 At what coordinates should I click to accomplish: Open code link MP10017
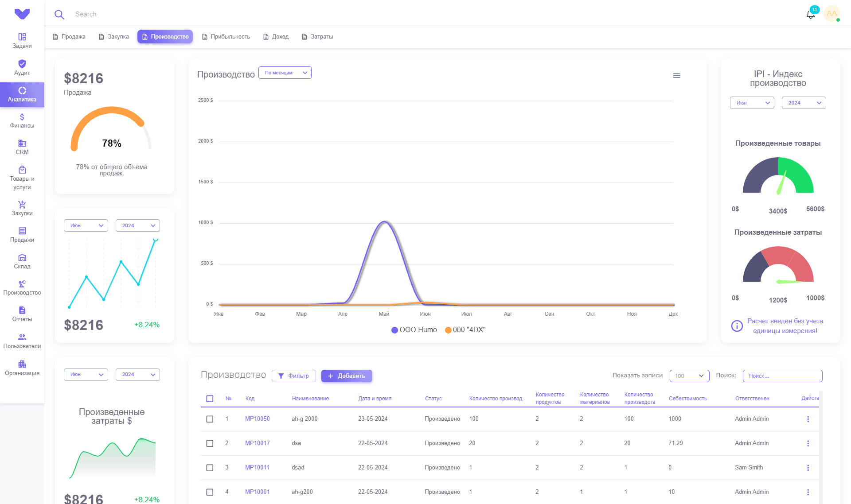[x=258, y=443]
